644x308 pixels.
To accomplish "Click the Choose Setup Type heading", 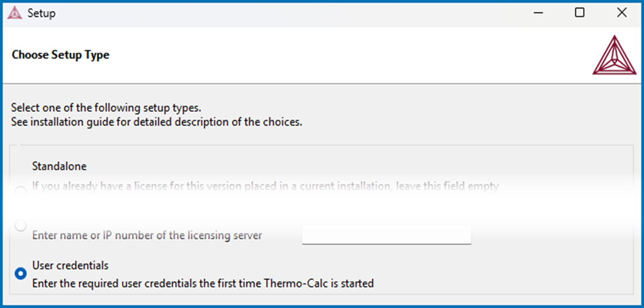I will [x=61, y=54].
